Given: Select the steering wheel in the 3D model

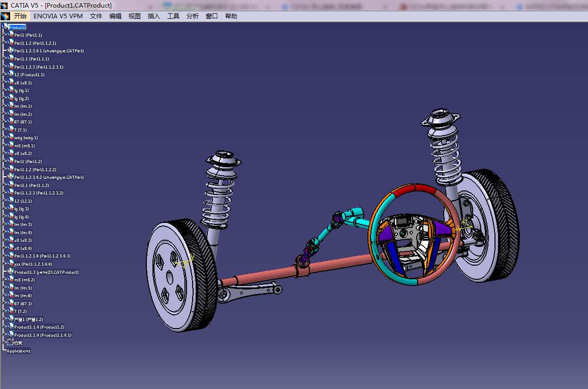Looking at the screenshot, I should (414, 234).
